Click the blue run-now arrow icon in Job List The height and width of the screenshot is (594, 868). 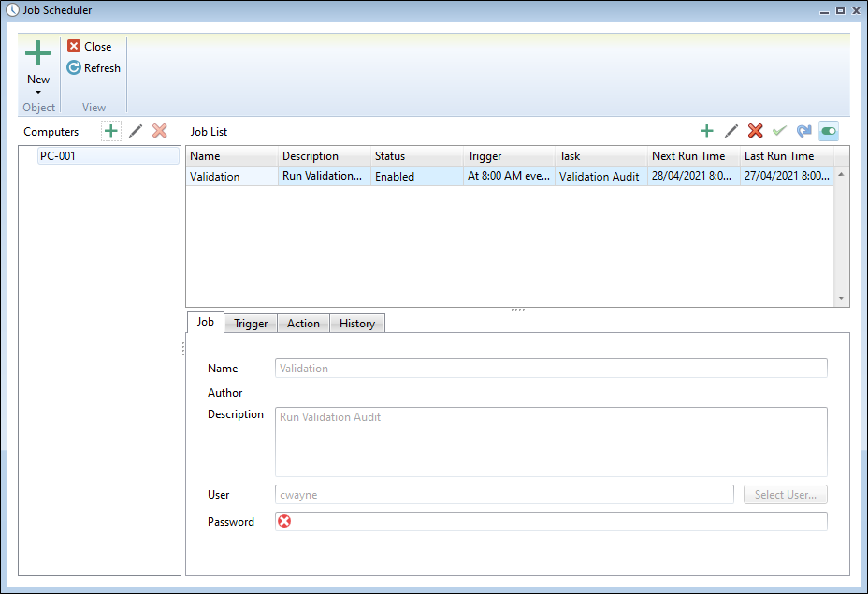pos(803,131)
